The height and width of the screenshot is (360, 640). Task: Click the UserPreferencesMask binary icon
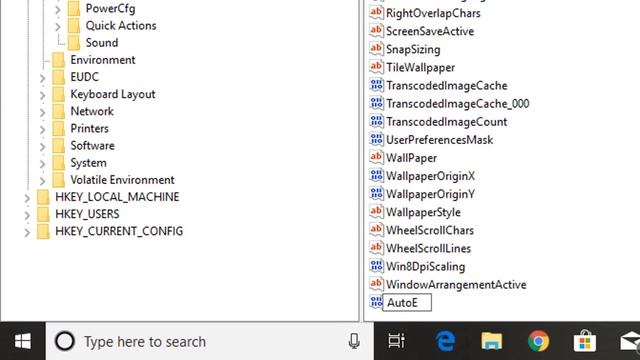click(376, 139)
